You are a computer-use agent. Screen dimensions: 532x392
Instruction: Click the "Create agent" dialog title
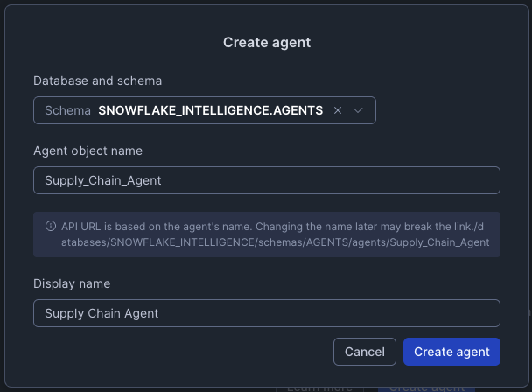point(266,42)
